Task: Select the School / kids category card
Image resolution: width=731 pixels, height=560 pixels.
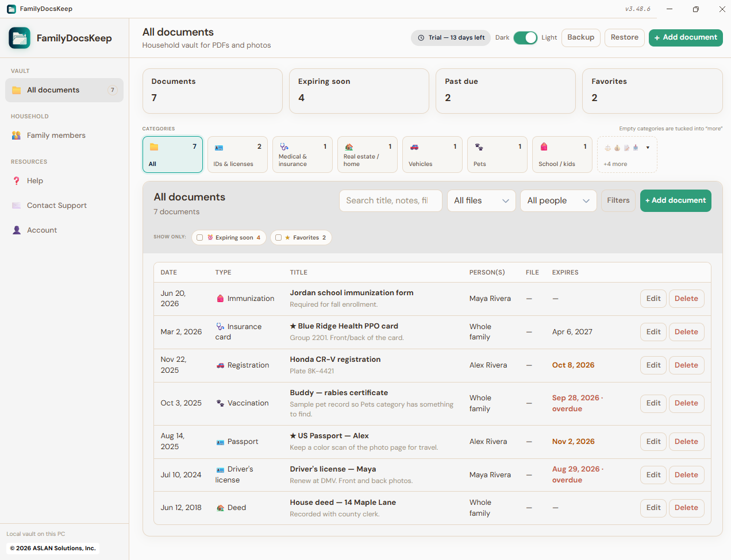Action: [x=562, y=155]
